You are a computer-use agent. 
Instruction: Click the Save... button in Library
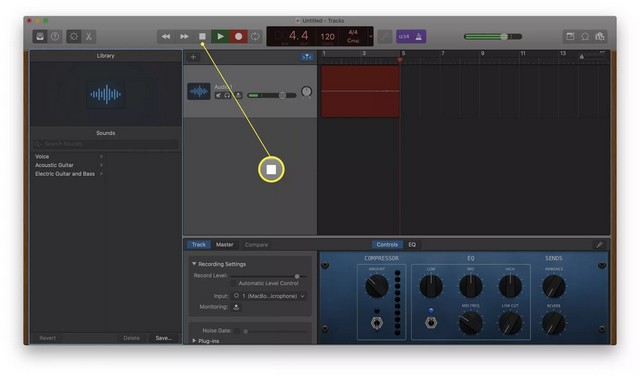pos(163,338)
